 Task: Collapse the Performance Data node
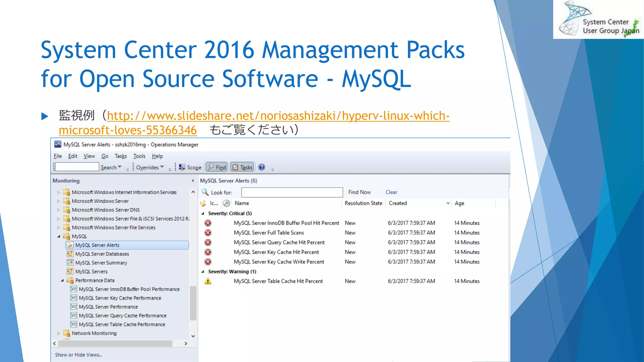pyautogui.click(x=62, y=280)
